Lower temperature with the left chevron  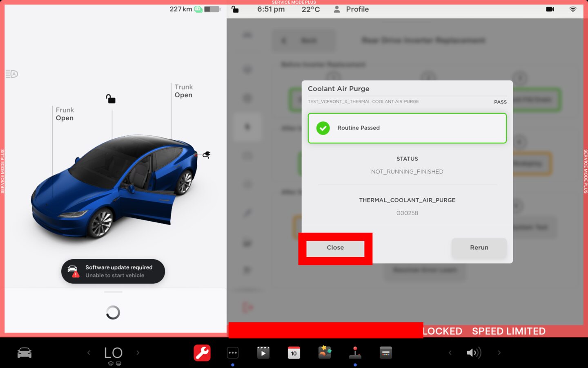[x=89, y=352]
